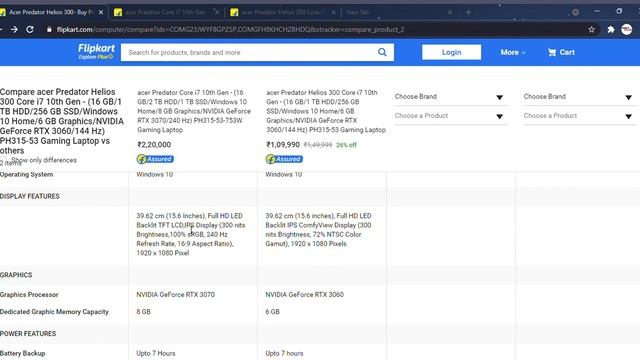
Task: Click the Graphics Processor row label
Action: [29, 294]
